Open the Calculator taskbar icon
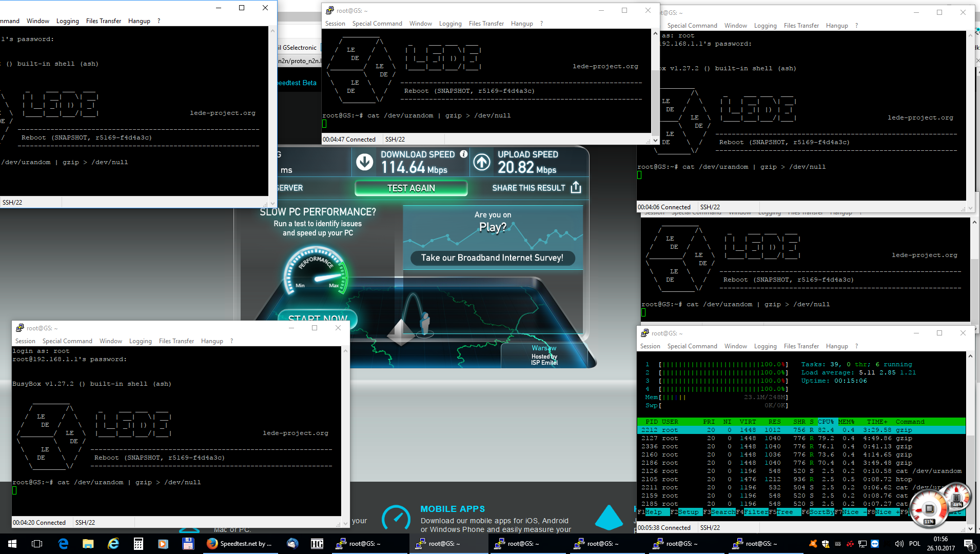 pyautogui.click(x=139, y=544)
